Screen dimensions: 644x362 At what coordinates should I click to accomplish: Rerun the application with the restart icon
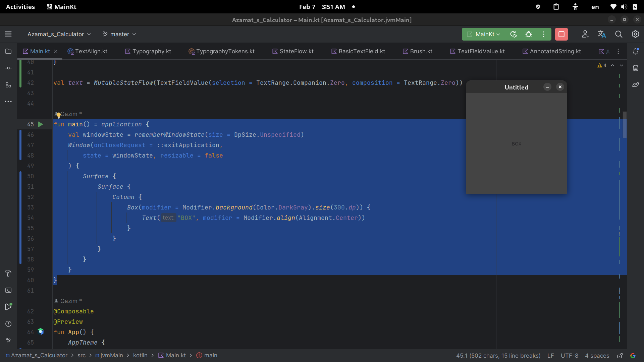click(x=514, y=34)
